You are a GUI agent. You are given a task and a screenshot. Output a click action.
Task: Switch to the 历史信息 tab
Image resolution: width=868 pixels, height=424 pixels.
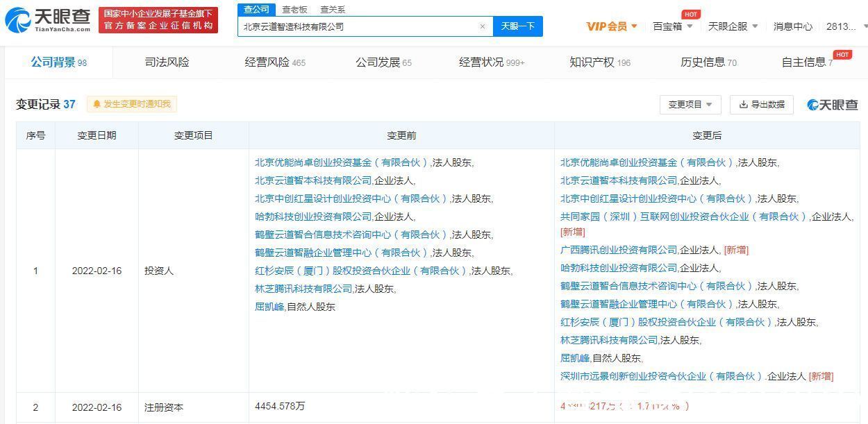(703, 62)
